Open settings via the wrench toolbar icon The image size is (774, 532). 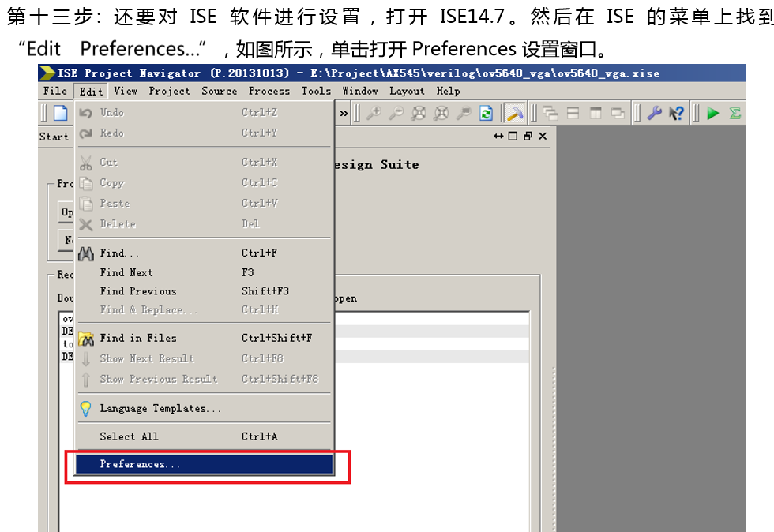pyautogui.click(x=656, y=113)
